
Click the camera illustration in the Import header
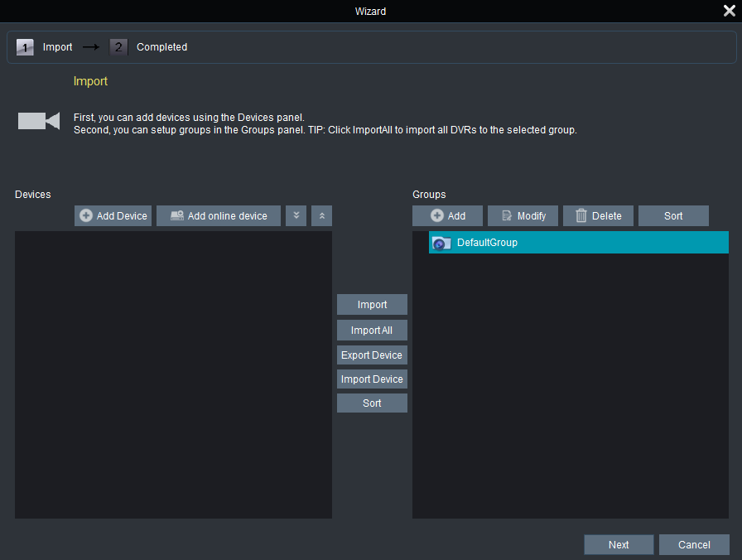pos(38,121)
